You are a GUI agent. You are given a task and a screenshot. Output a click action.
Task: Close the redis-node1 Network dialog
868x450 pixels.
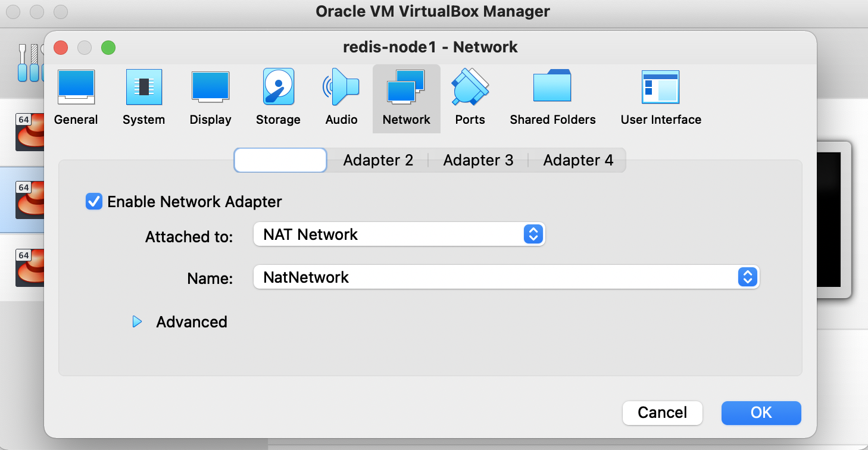click(61, 48)
